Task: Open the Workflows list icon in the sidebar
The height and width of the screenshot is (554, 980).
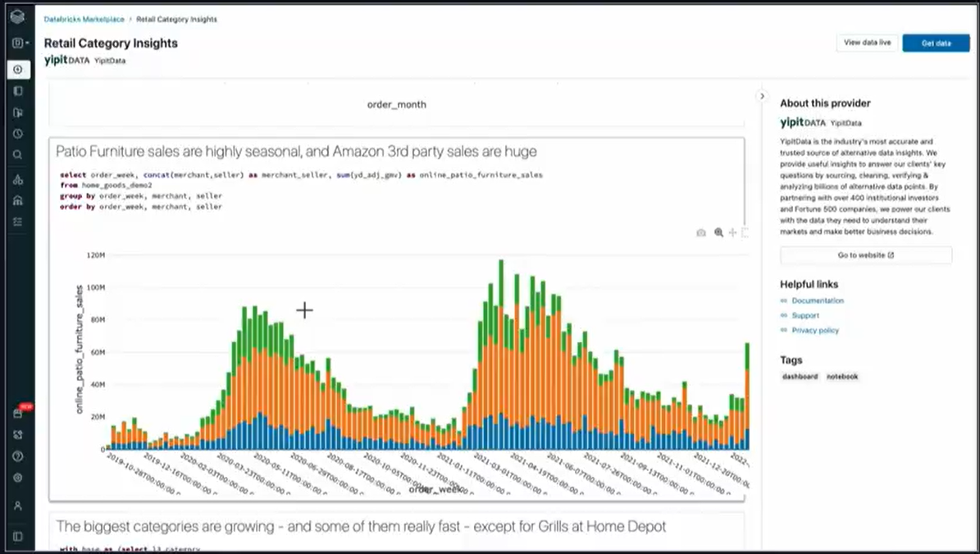Action: tap(18, 222)
